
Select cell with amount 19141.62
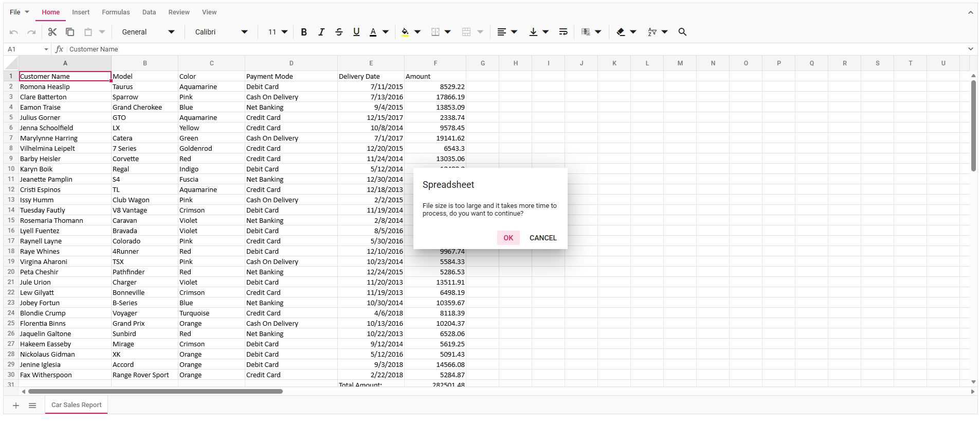coord(435,138)
